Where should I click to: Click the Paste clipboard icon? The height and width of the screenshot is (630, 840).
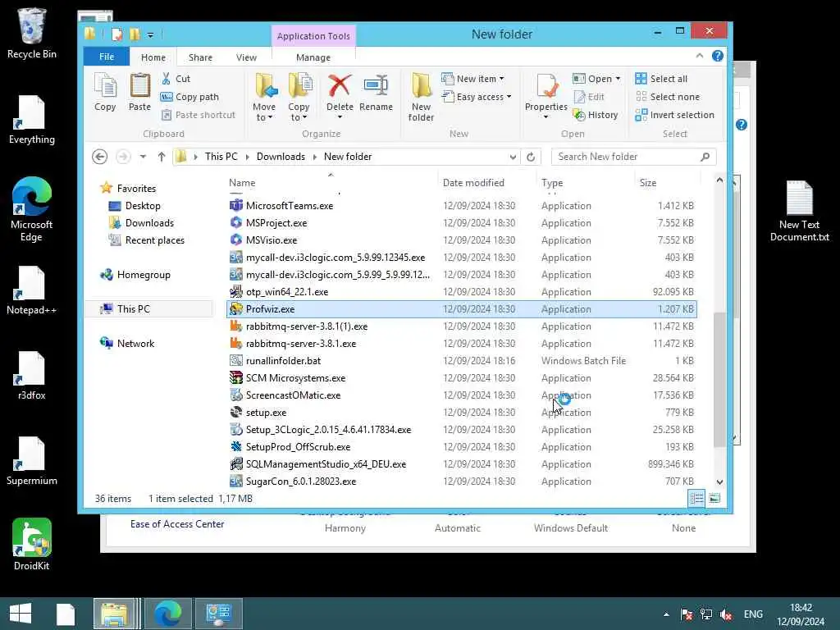[x=139, y=92]
